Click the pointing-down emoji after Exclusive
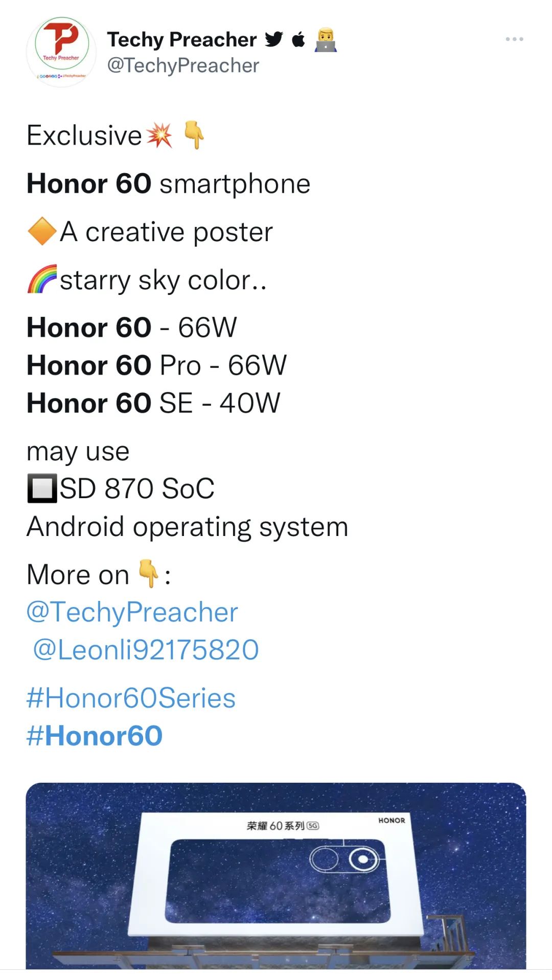Screen dimensions: 552x980 pyautogui.click(x=194, y=135)
